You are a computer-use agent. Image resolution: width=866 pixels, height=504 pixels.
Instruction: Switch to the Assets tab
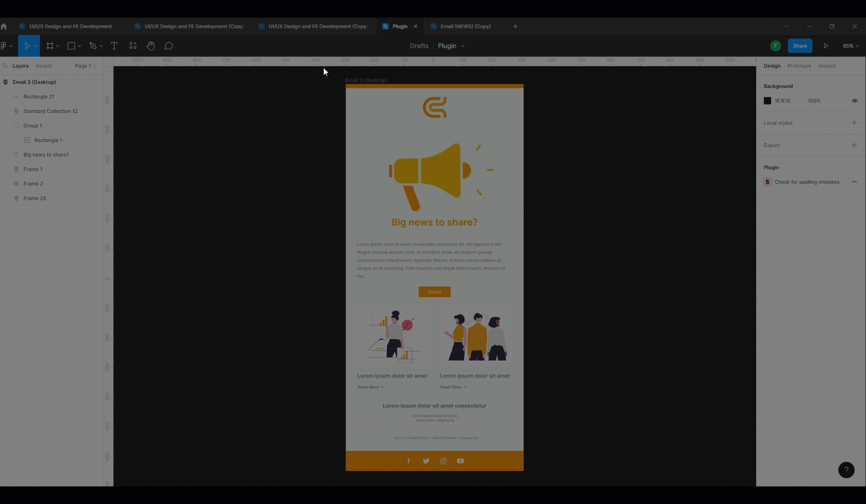point(44,66)
